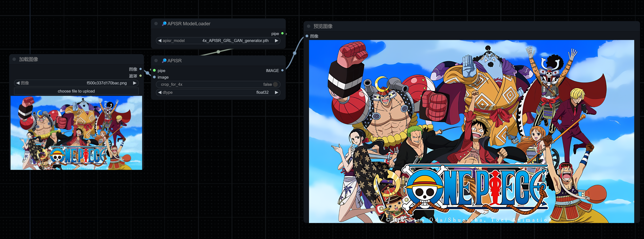Open the f500c337d170bac.png image dropdown
Screen dimensions: 644x239
point(107,83)
